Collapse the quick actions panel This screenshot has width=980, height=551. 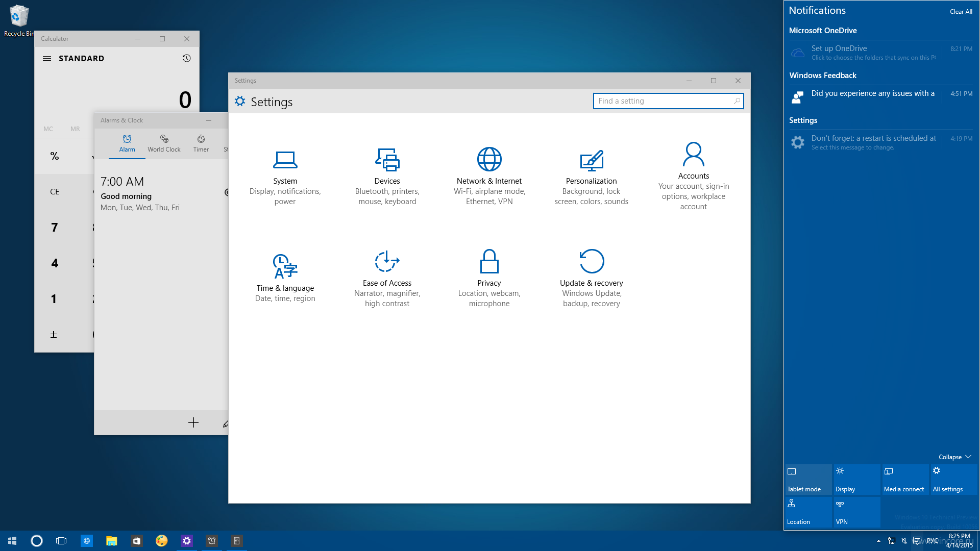954,457
